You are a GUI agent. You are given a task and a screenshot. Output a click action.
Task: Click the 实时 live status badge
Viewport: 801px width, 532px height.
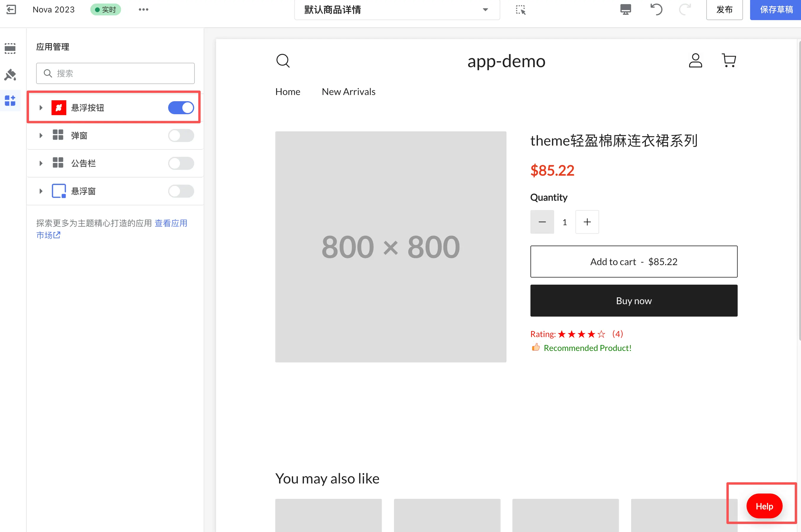click(106, 9)
